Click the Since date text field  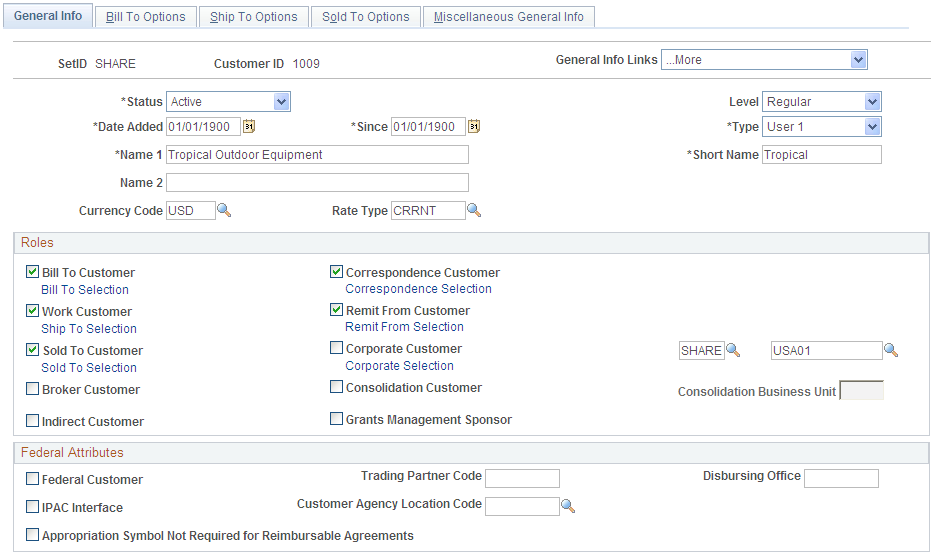428,126
